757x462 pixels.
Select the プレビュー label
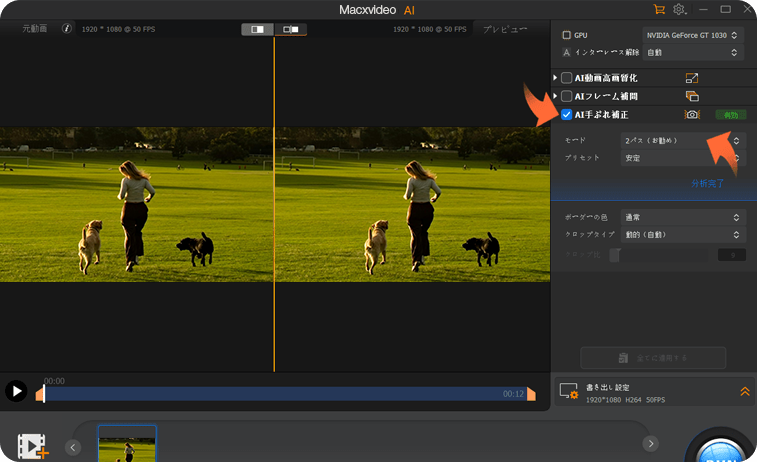tap(505, 29)
